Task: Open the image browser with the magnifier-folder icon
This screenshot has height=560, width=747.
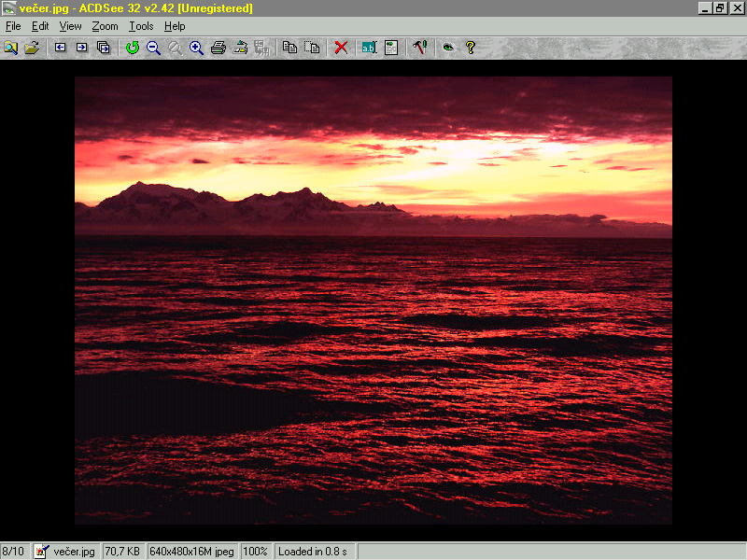Action: 10,48
